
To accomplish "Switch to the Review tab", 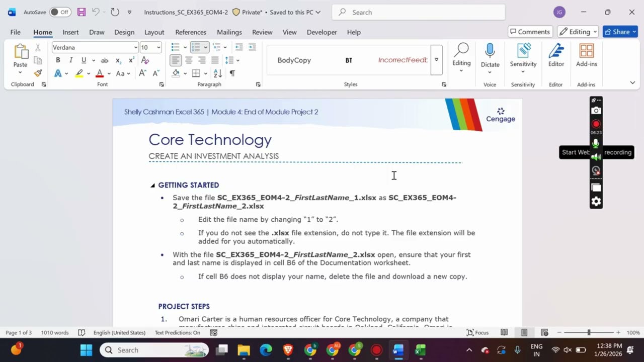I will click(262, 32).
